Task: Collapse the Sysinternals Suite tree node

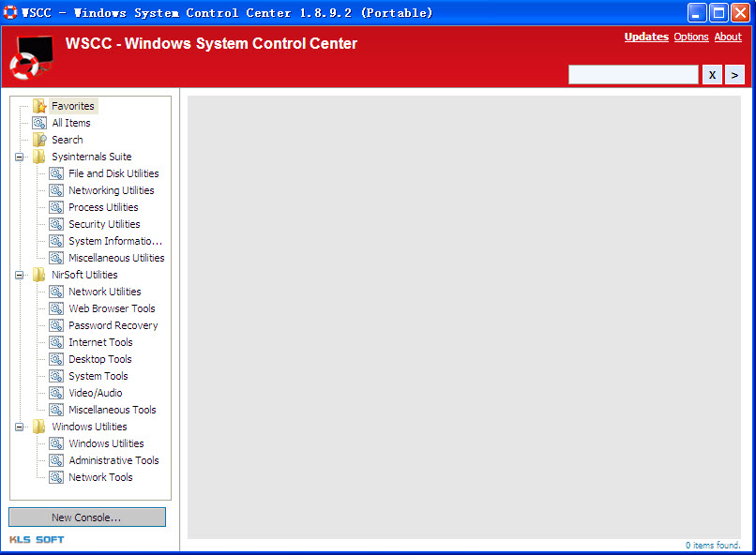Action: (x=20, y=157)
